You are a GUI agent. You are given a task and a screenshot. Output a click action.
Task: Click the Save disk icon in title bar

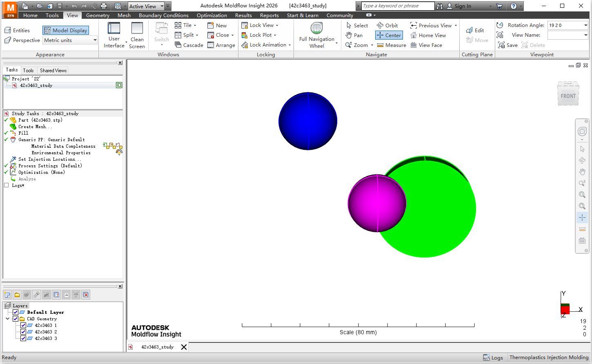click(60, 6)
